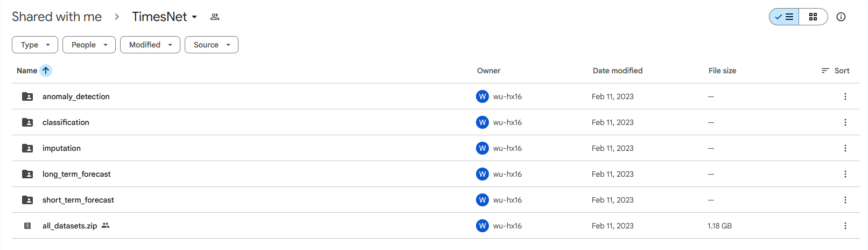
Task: Open the classification folder
Action: point(66,122)
